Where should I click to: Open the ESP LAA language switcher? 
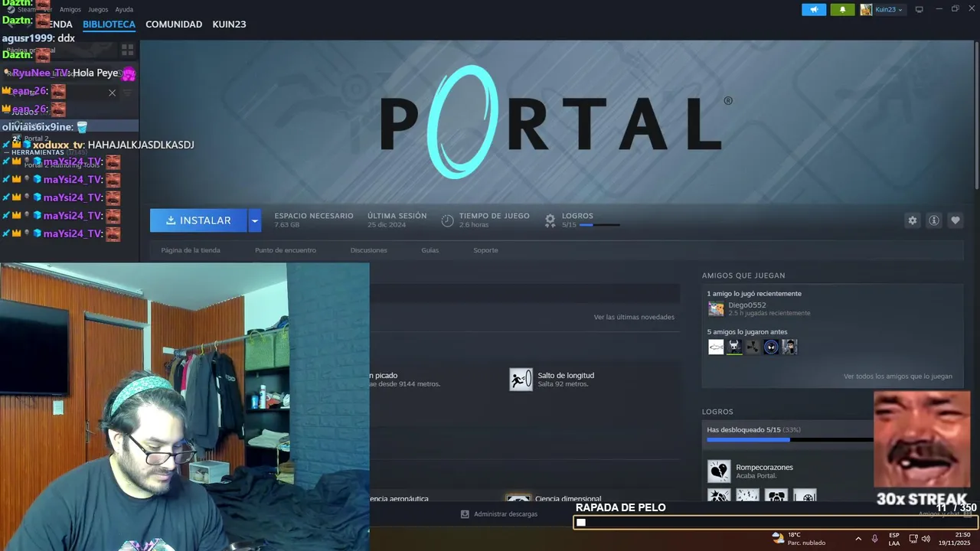(894, 539)
